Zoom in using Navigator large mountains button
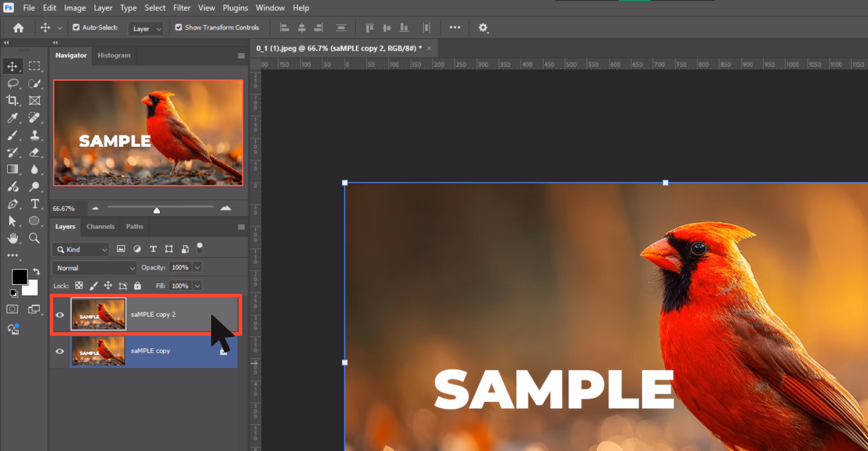 pos(226,208)
